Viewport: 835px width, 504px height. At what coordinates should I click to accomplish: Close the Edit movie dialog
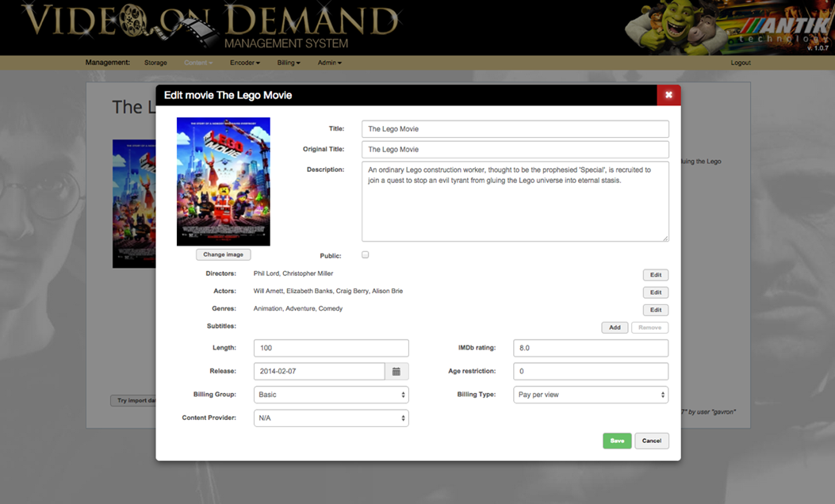(x=668, y=95)
